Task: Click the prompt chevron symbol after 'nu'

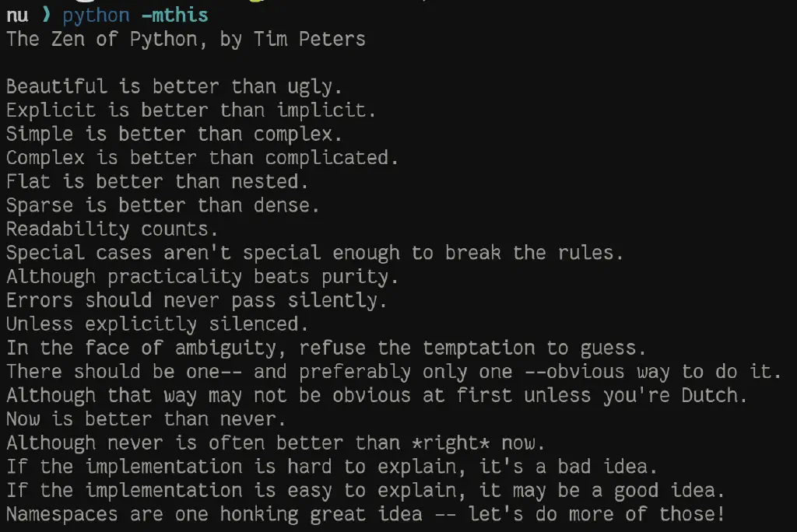Action: point(46,15)
